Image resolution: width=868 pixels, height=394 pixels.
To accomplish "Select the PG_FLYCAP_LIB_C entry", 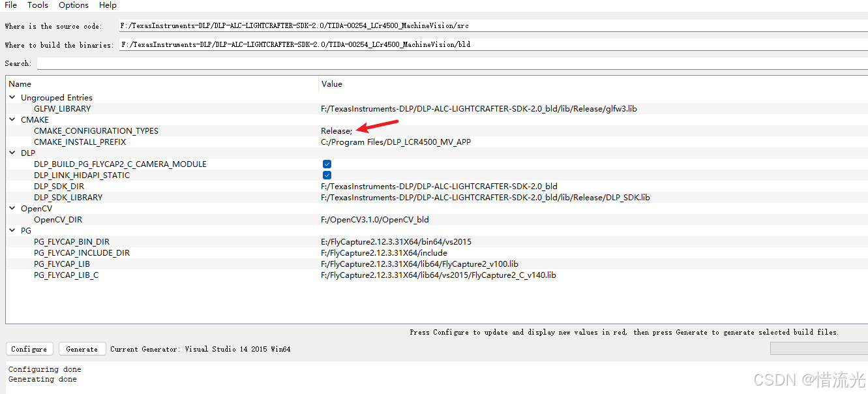I will (67, 275).
